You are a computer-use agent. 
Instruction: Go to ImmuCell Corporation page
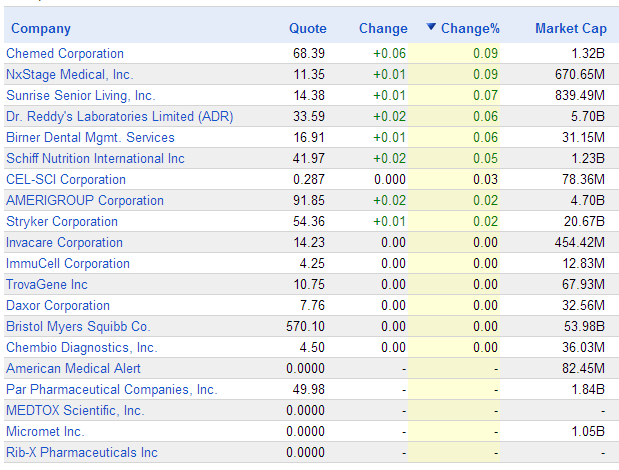68,263
